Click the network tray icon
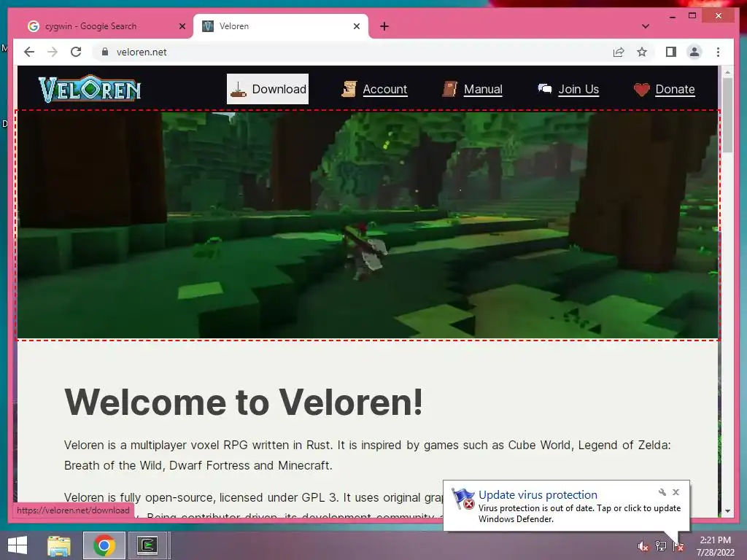 (661, 546)
